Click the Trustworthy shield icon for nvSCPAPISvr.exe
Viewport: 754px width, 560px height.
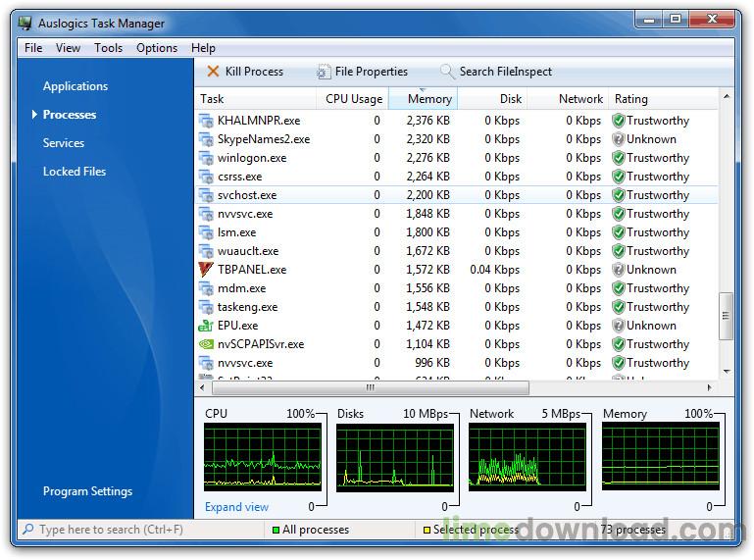tap(619, 344)
